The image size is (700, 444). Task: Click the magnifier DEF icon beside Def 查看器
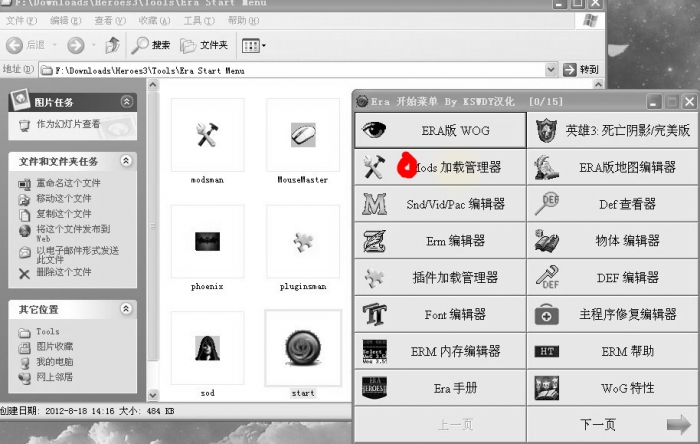[x=547, y=204]
